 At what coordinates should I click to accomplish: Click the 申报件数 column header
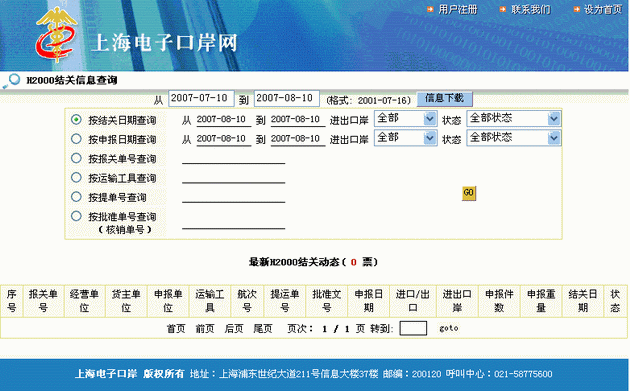pos(499,301)
